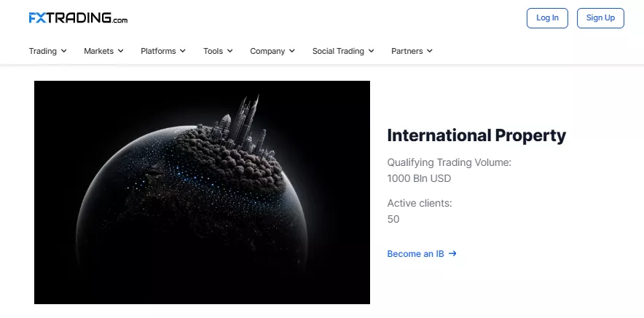Open the Social Trading menu
The height and width of the screenshot is (318, 644).
[x=343, y=51]
